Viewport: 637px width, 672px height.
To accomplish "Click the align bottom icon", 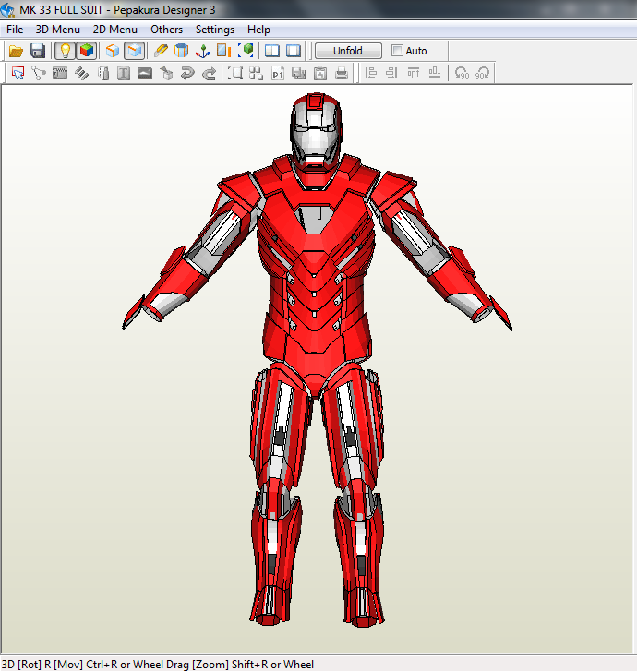I will 435,73.
